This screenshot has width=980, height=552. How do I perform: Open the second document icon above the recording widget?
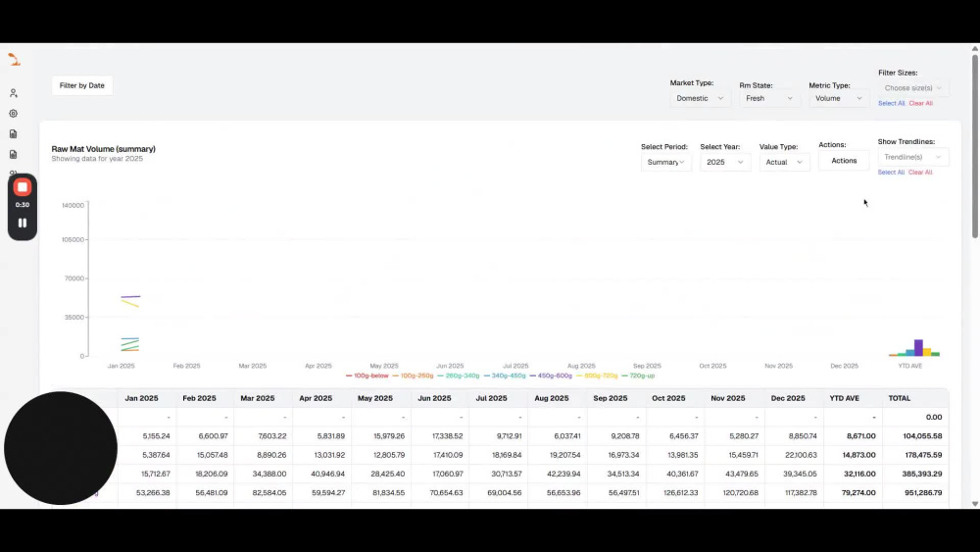[x=13, y=154]
